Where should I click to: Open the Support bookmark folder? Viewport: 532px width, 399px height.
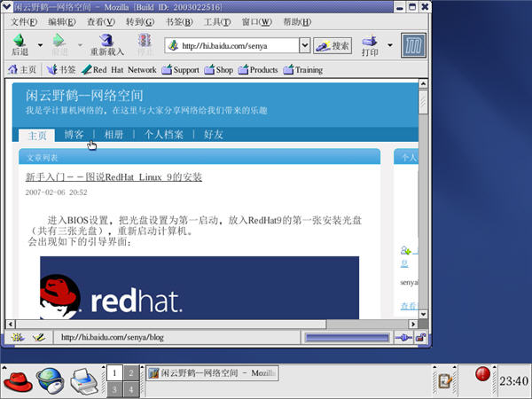(181, 69)
